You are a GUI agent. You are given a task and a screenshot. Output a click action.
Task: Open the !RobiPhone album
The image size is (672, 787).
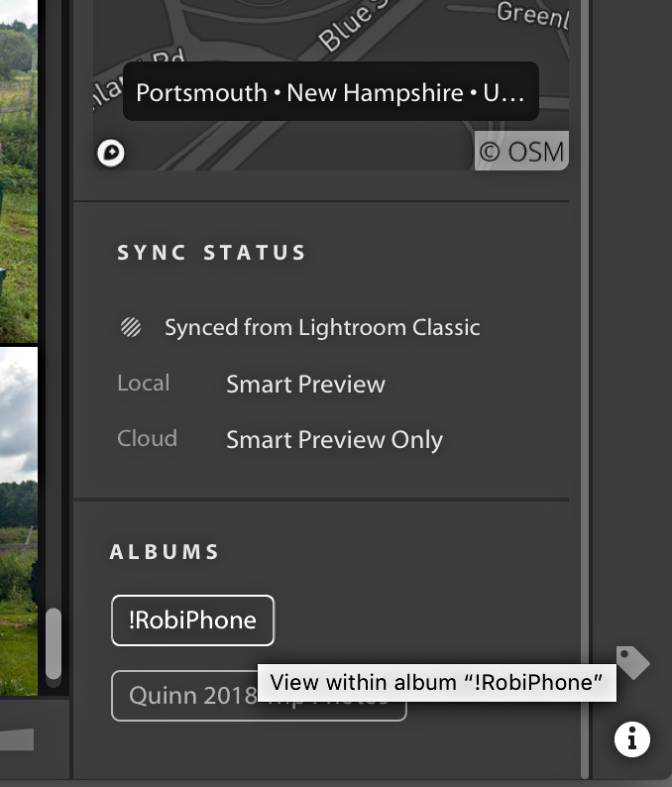[192, 620]
